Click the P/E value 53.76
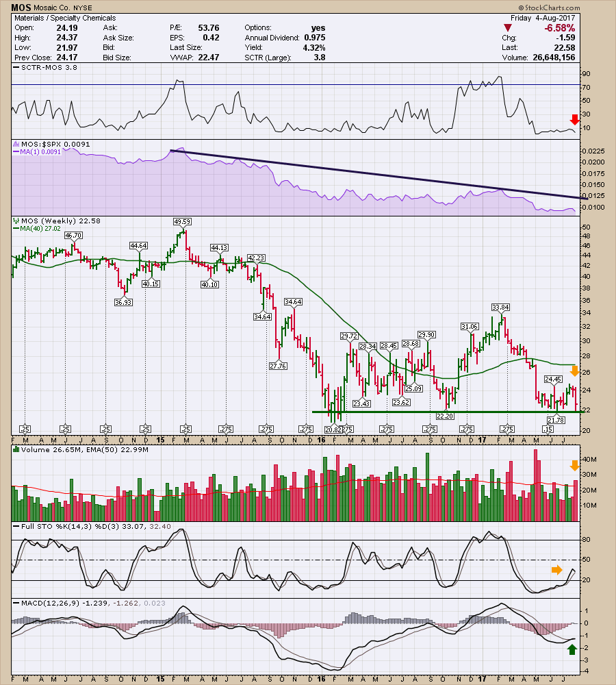Screen dimensions: 616x685 coord(208,28)
